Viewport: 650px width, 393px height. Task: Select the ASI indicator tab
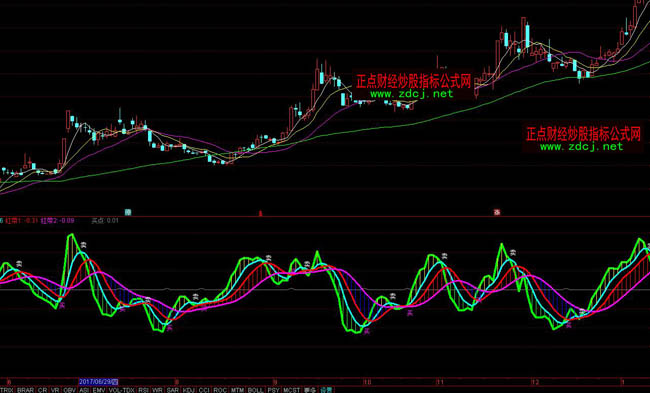(84, 390)
